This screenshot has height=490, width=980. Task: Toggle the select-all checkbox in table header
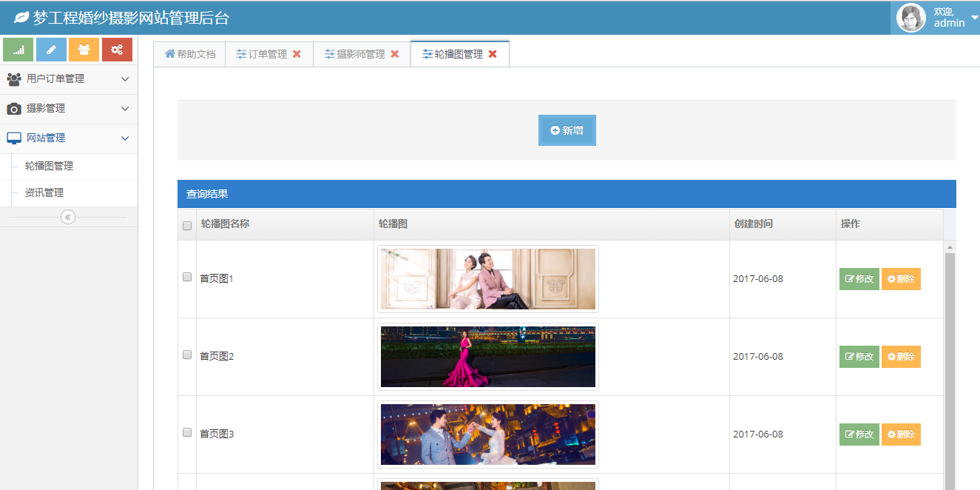(x=187, y=226)
